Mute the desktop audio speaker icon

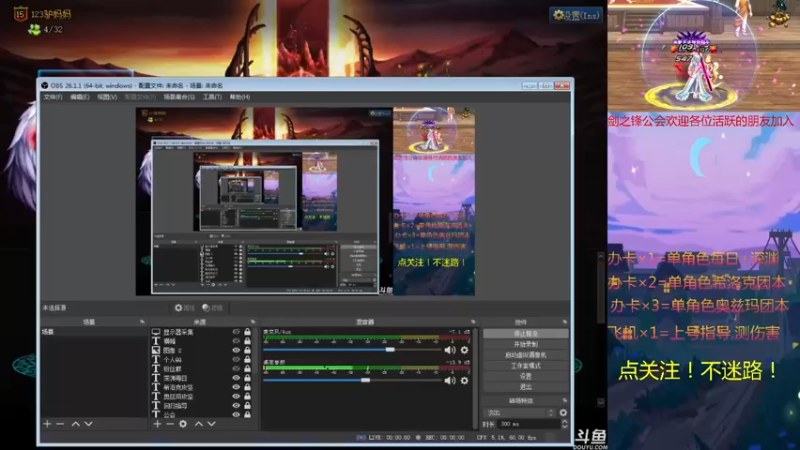point(449,381)
